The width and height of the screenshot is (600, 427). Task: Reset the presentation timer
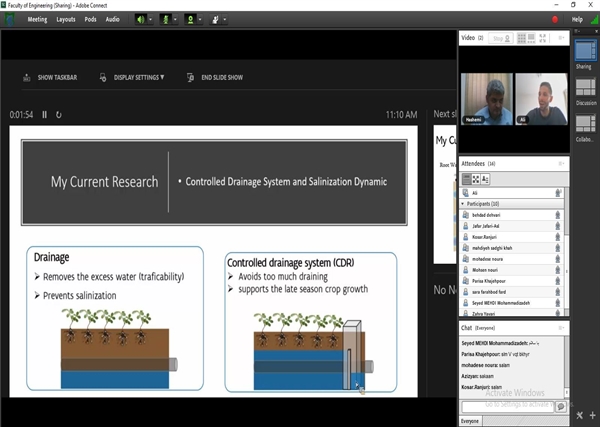pyautogui.click(x=58, y=115)
